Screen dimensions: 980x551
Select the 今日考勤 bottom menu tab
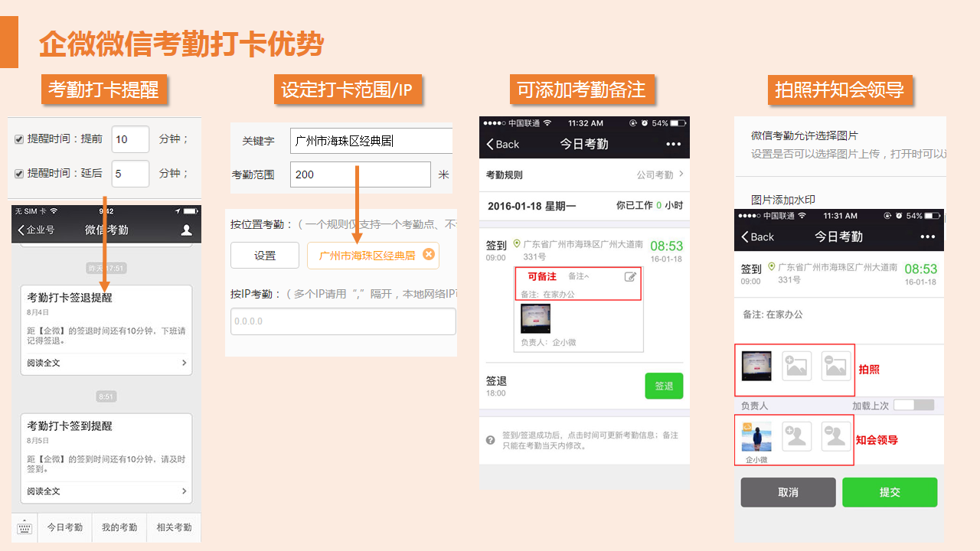[x=65, y=527]
